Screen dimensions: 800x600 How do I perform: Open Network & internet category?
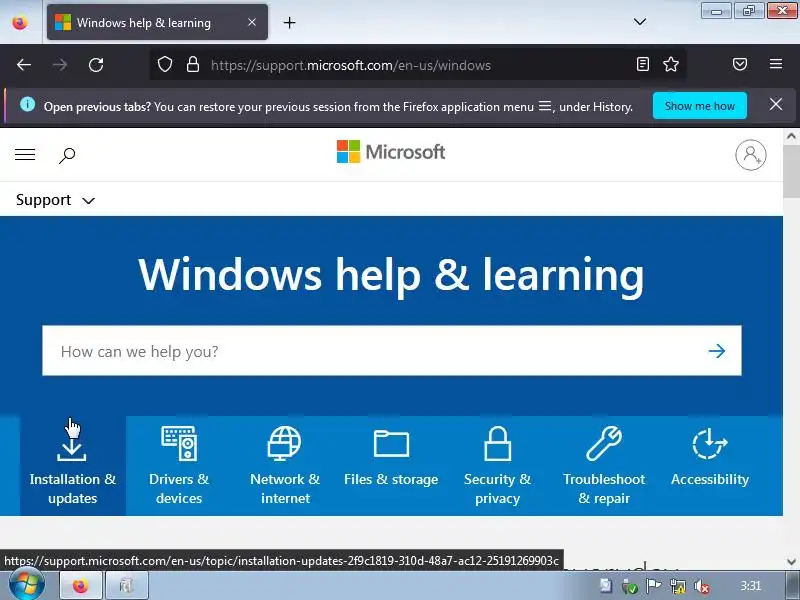click(285, 465)
